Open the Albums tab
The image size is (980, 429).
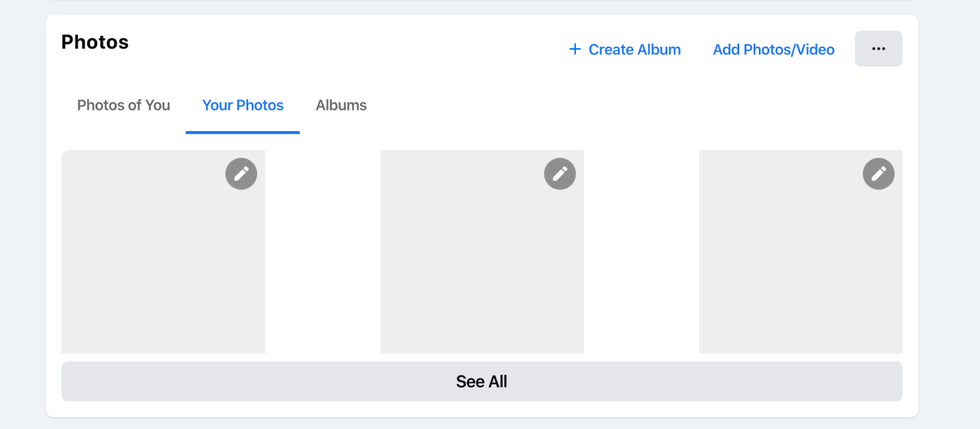click(x=341, y=105)
